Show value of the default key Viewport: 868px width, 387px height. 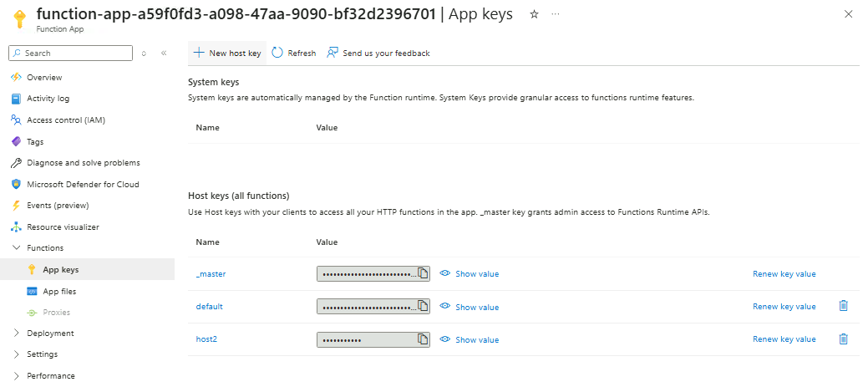(x=476, y=307)
